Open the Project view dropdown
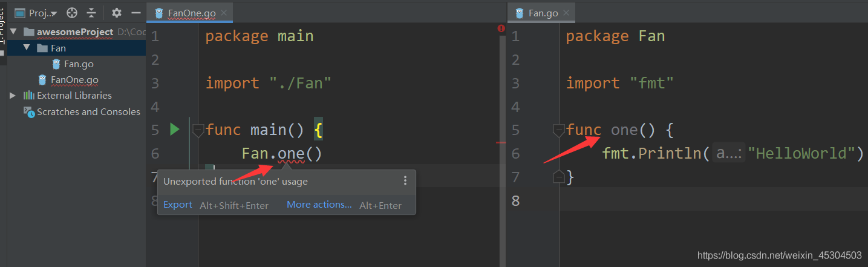 pos(36,13)
